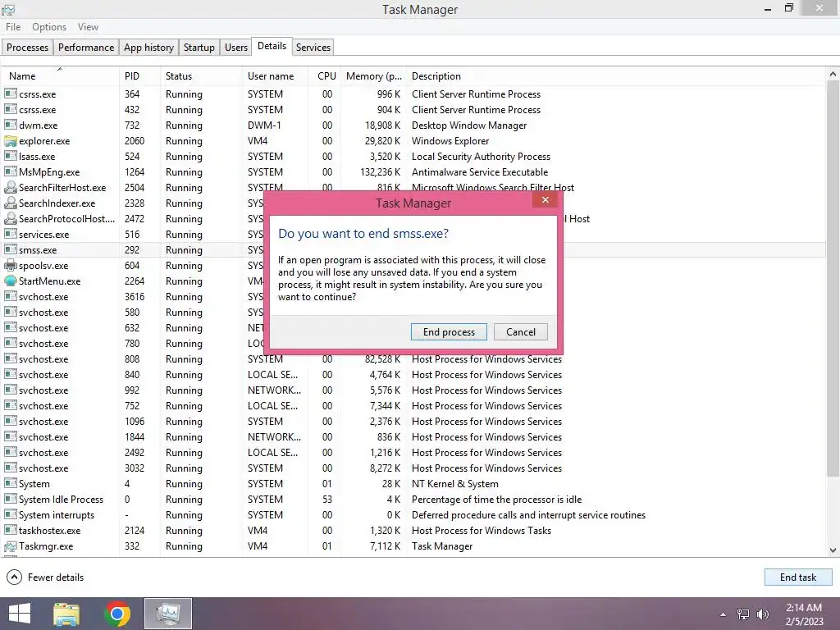Click the SearchProtocolHost process icon

pos(10,218)
